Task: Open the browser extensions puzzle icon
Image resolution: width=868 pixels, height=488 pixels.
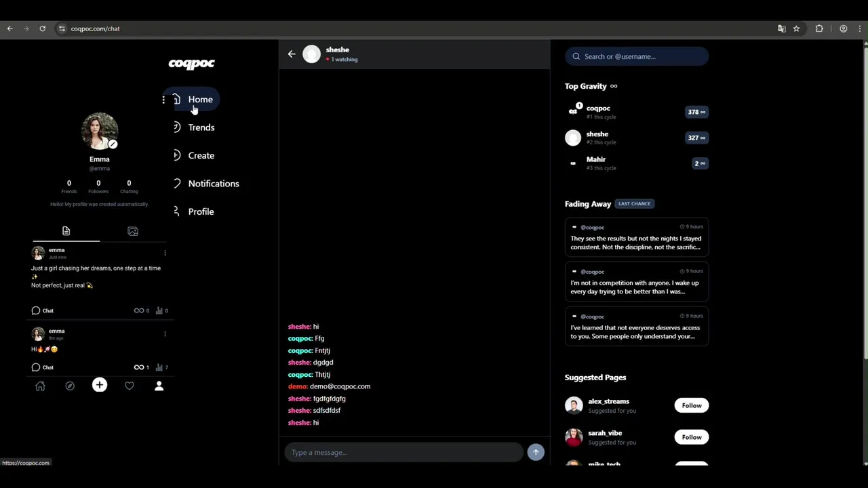Action: (819, 28)
